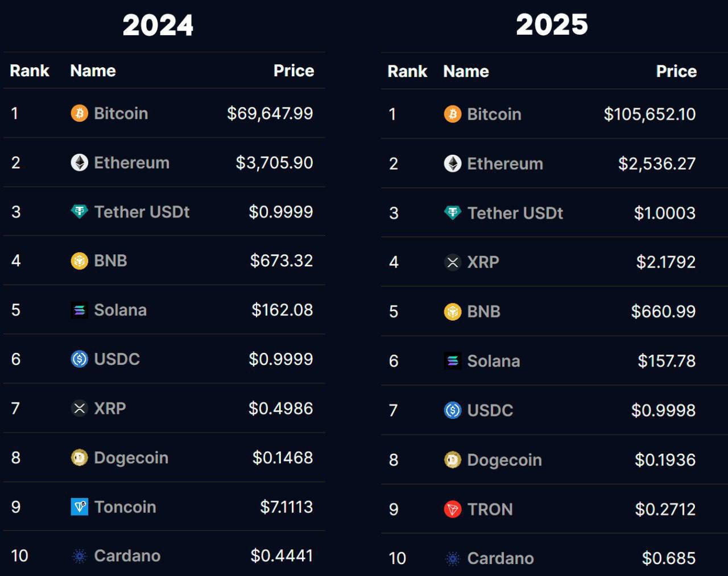Open the Bitcoin name link in 2025 table
The width and height of the screenshot is (728, 576).
click(x=494, y=114)
